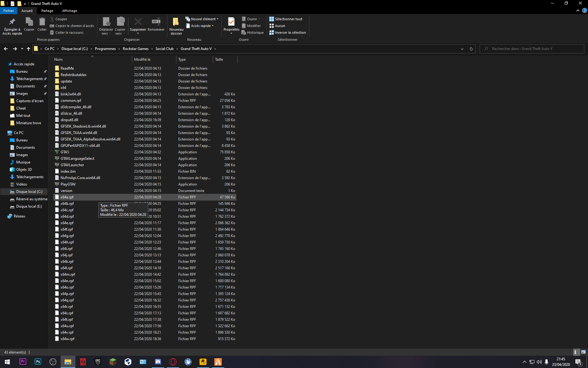
Task: Switch to the Affichage ribbon tab
Action: coord(70,10)
